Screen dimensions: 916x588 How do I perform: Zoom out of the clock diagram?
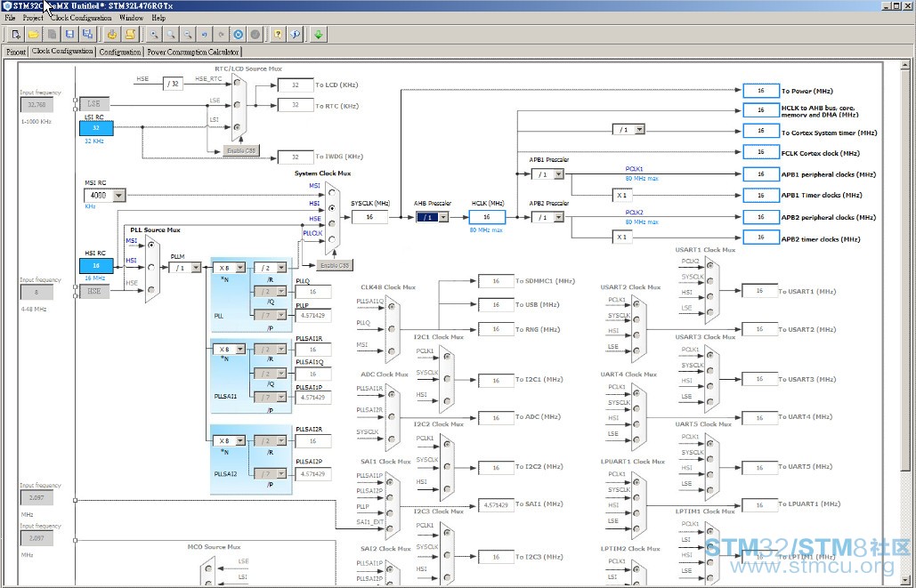[x=188, y=35]
